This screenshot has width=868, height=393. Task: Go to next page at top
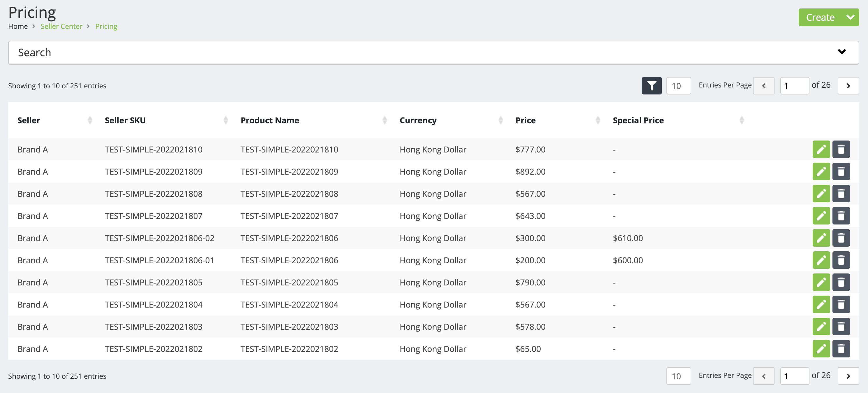(x=848, y=86)
